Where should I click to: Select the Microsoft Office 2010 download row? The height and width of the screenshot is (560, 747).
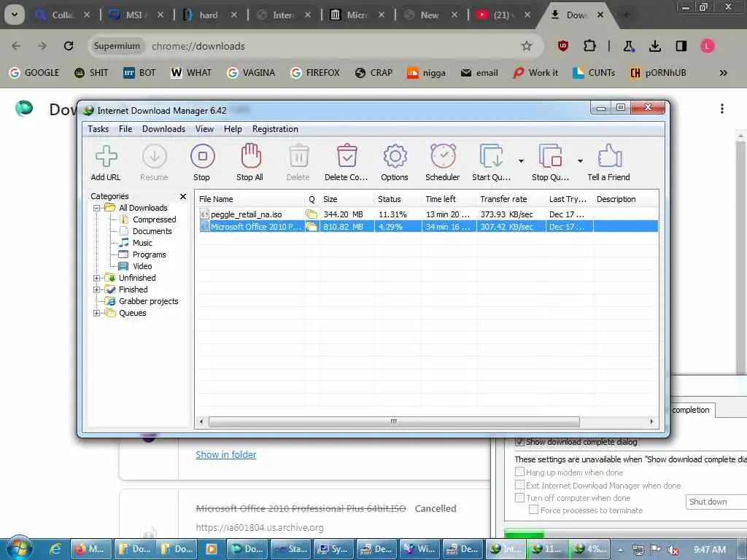(x=427, y=227)
